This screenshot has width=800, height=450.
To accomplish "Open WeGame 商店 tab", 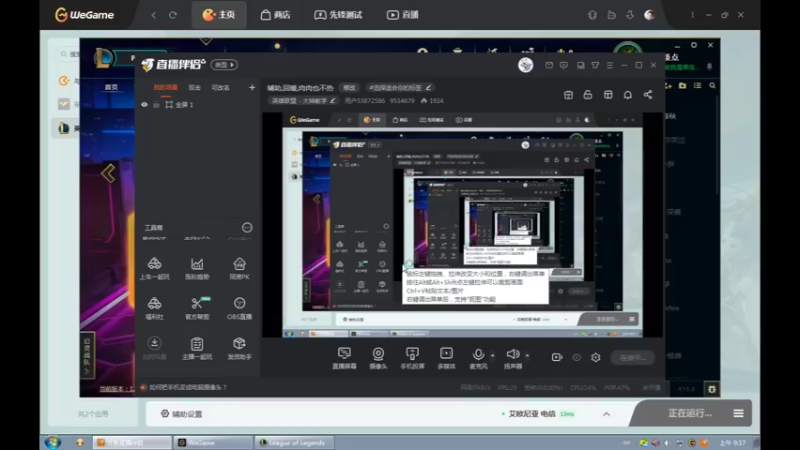I will (x=276, y=15).
